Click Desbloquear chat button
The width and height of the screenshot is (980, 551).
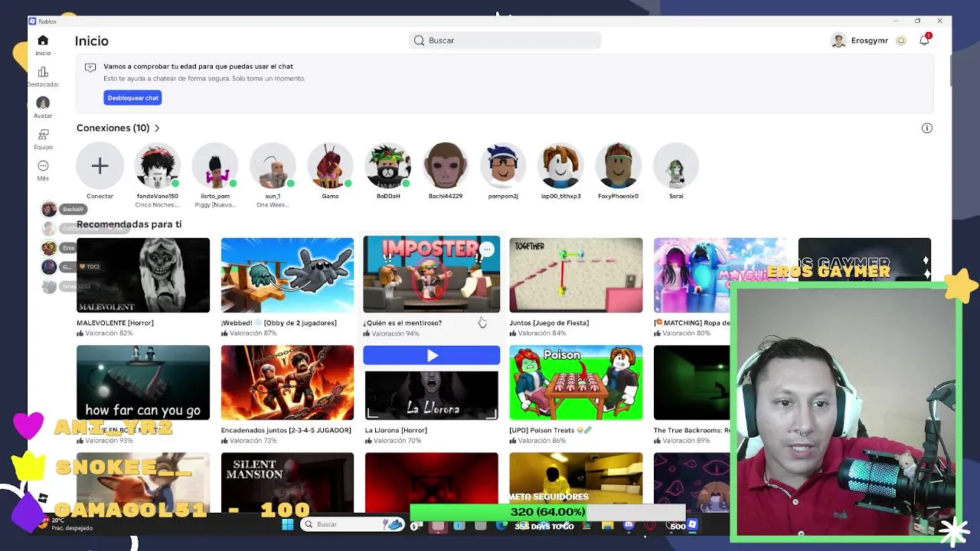point(132,98)
